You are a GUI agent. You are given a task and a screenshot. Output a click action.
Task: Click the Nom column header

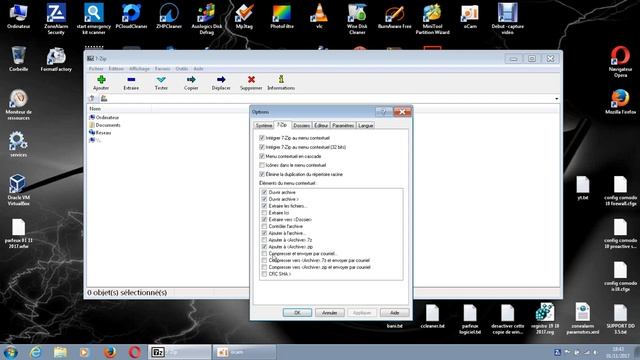tap(119, 109)
